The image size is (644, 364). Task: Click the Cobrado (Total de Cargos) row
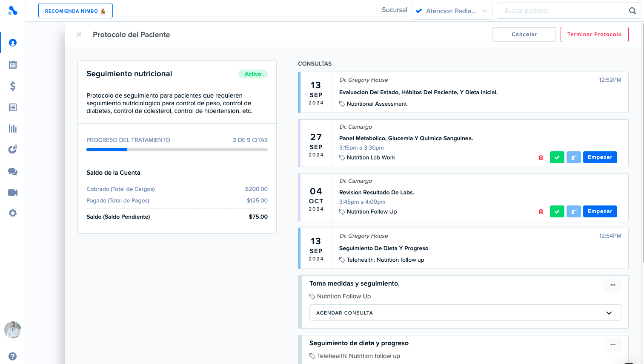tap(177, 189)
